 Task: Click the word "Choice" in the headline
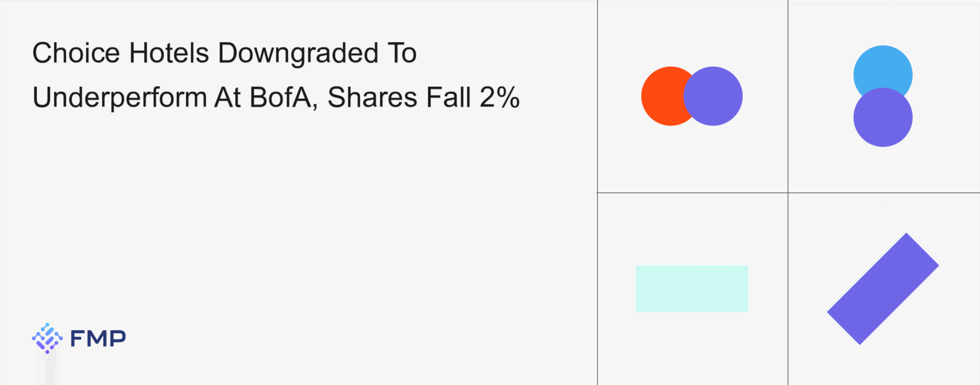(76, 53)
